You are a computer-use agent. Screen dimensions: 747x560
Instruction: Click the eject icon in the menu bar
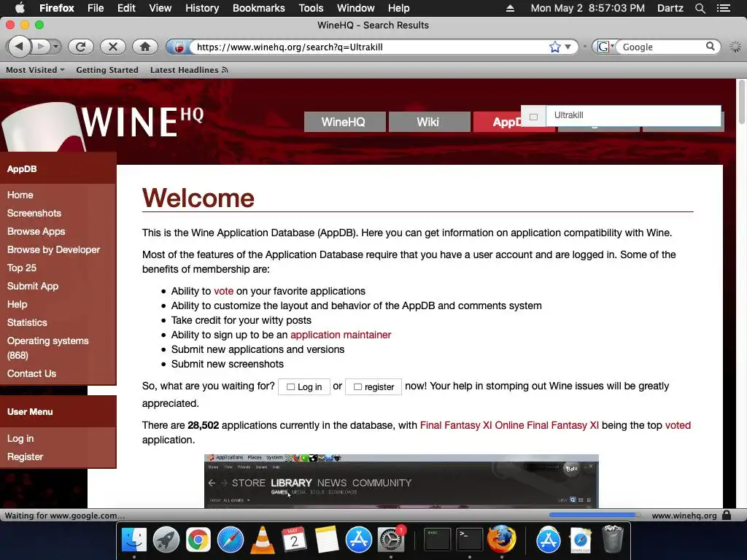coord(510,8)
